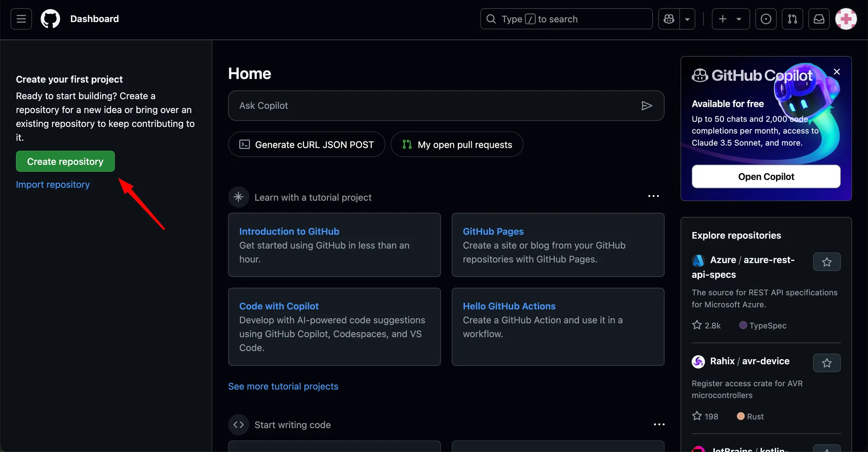Viewport: 868px width, 452px height.
Task: Star the Rahix avr-device repository
Action: [826, 363]
